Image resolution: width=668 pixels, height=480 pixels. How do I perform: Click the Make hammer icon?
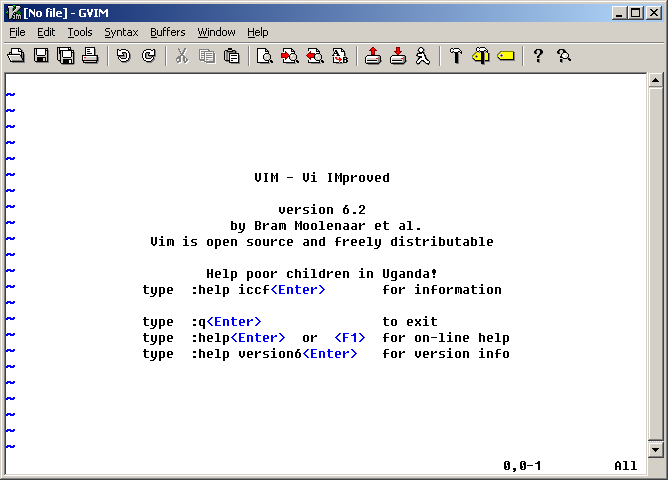[456, 56]
